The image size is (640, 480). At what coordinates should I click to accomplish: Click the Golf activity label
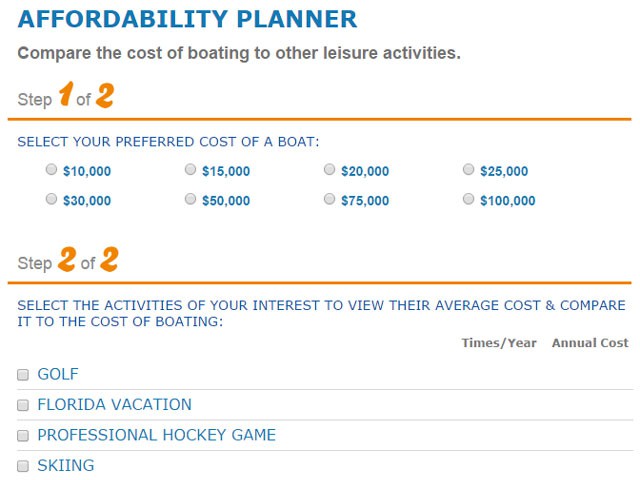click(x=58, y=375)
